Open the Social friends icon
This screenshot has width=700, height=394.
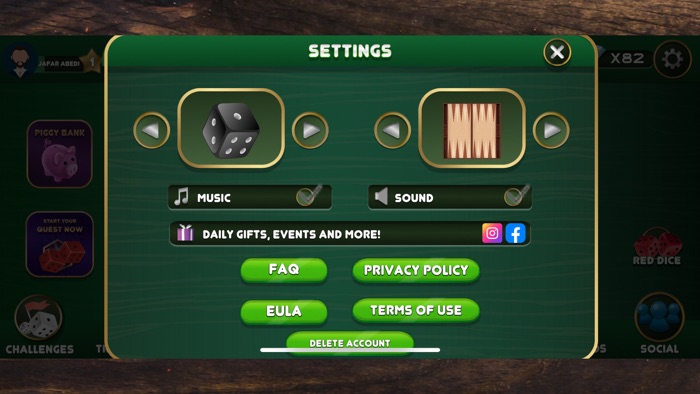[x=659, y=317]
